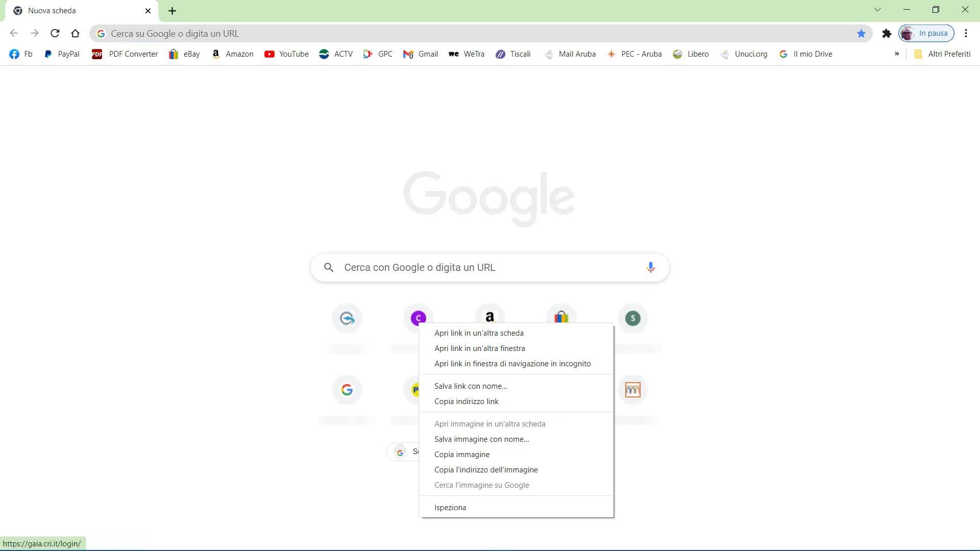The height and width of the screenshot is (551, 980).
Task: Open the YouTube bookmark
Action: click(286, 54)
